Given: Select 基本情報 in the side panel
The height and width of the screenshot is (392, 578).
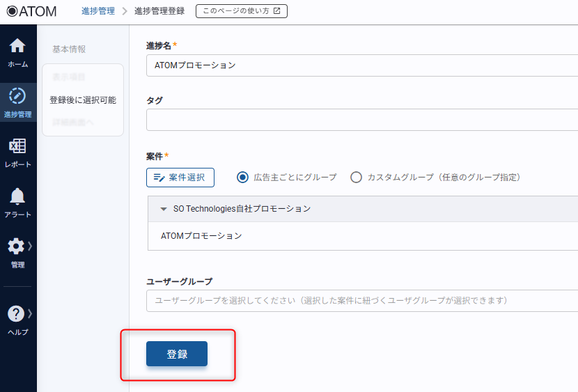Looking at the screenshot, I should [x=70, y=49].
